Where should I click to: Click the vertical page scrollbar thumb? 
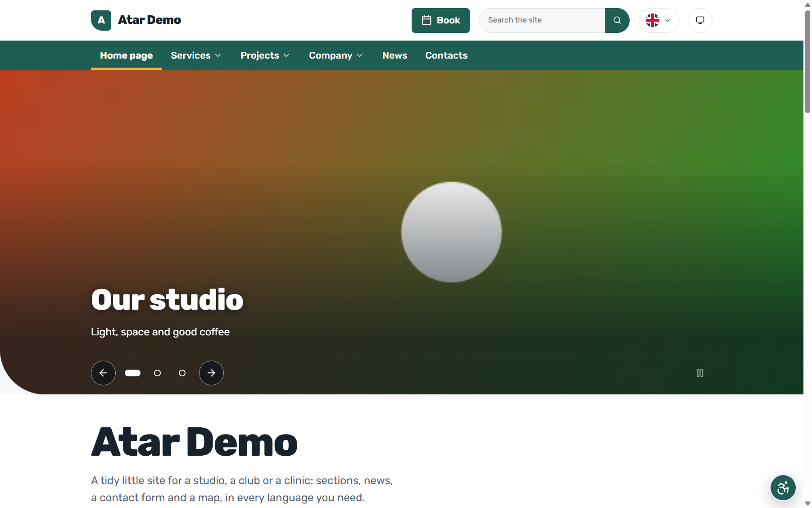[x=807, y=61]
